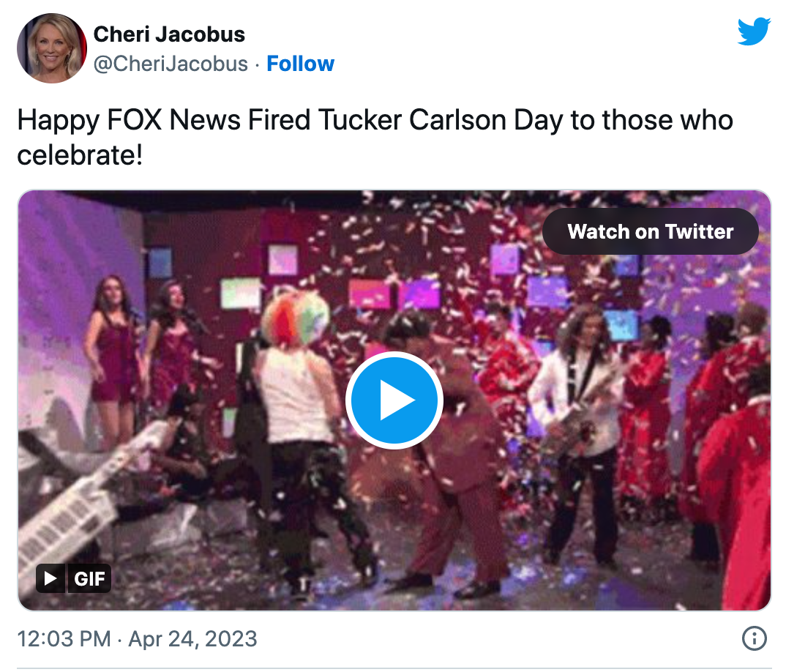Click the rainbow-wig dancer in the GIF
The width and height of the screenshot is (786, 672).
[x=298, y=410]
